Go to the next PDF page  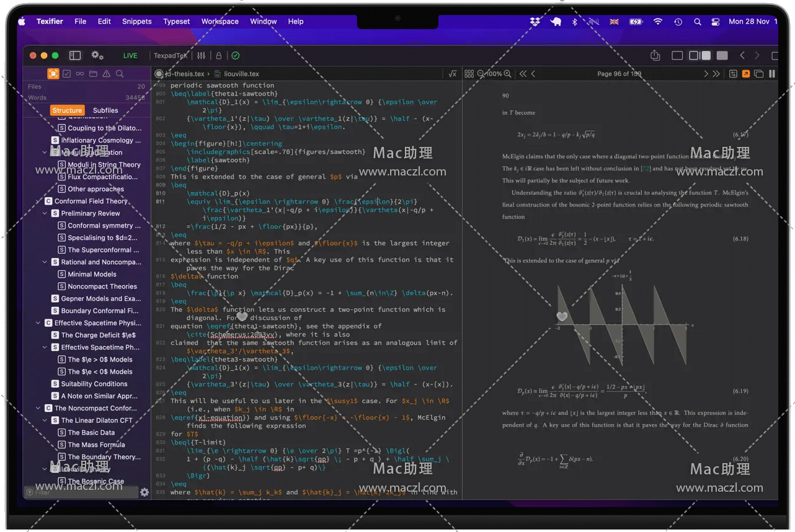(x=706, y=74)
